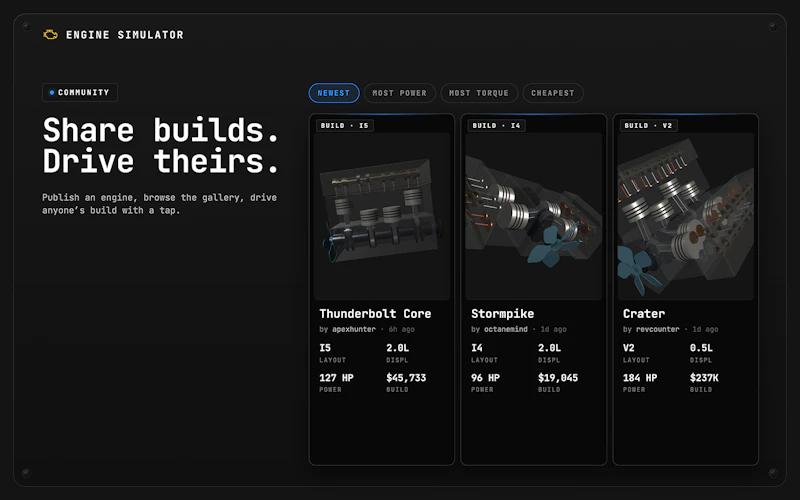Visit apexhunter's author profile
This screenshot has height=500, width=800.
(x=354, y=329)
